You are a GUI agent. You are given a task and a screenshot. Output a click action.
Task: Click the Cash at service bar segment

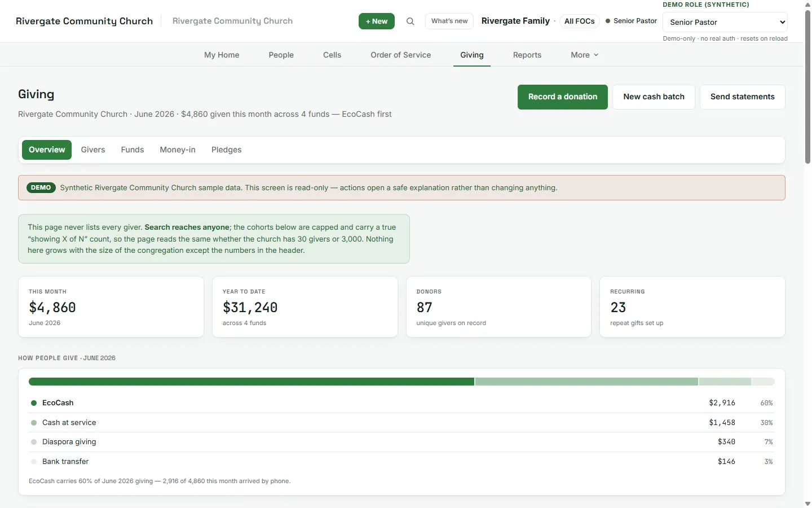(586, 382)
